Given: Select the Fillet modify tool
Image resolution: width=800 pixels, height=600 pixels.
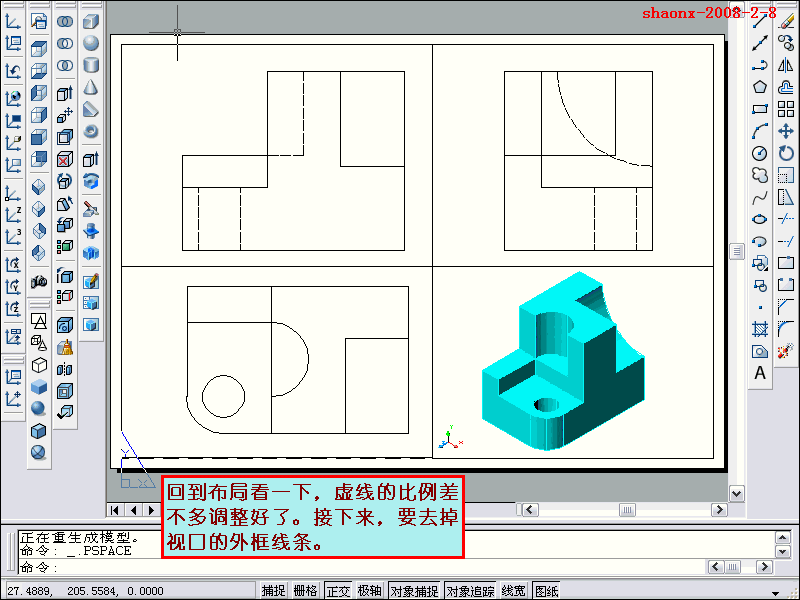Looking at the screenshot, I should point(786,329).
